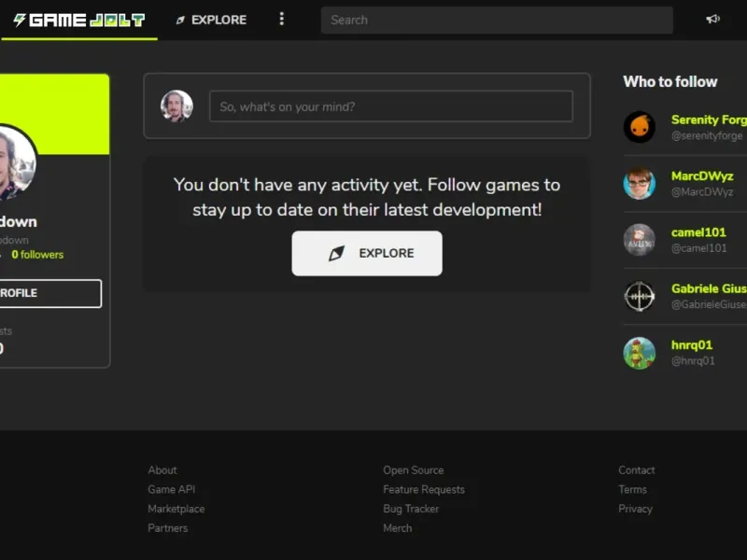Open Gabriele Gius profile name
Image resolution: width=747 pixels, height=560 pixels.
pyautogui.click(x=709, y=288)
